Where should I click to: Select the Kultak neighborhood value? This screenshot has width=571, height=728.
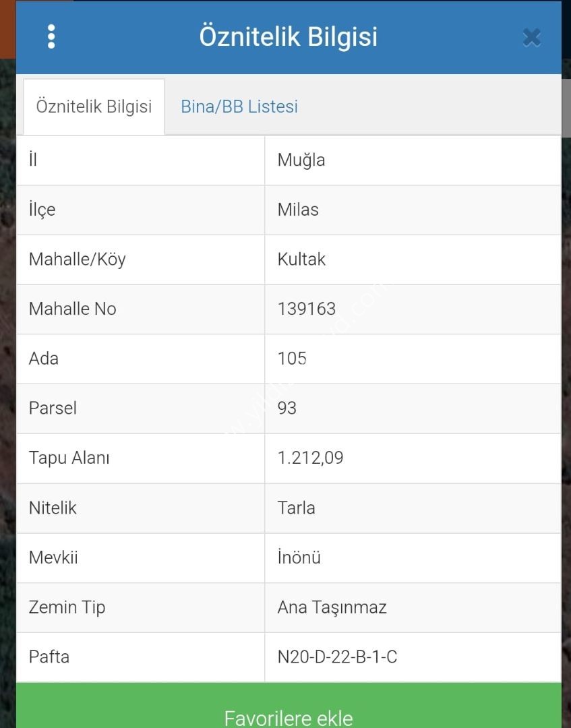(301, 260)
